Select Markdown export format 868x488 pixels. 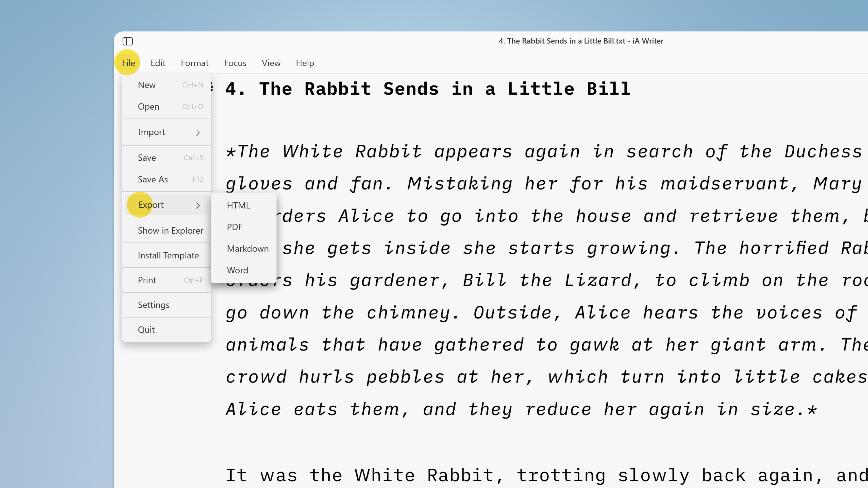coord(248,249)
